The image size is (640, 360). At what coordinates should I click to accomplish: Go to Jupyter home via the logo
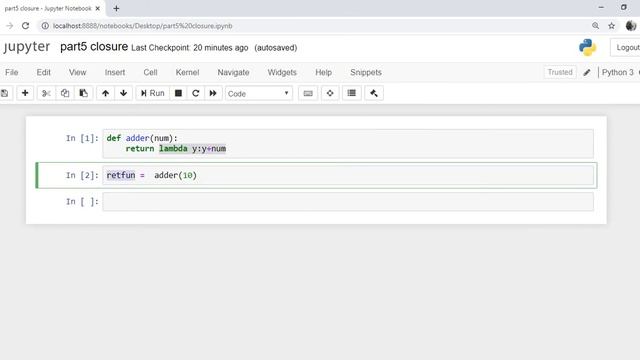[x=27, y=47]
